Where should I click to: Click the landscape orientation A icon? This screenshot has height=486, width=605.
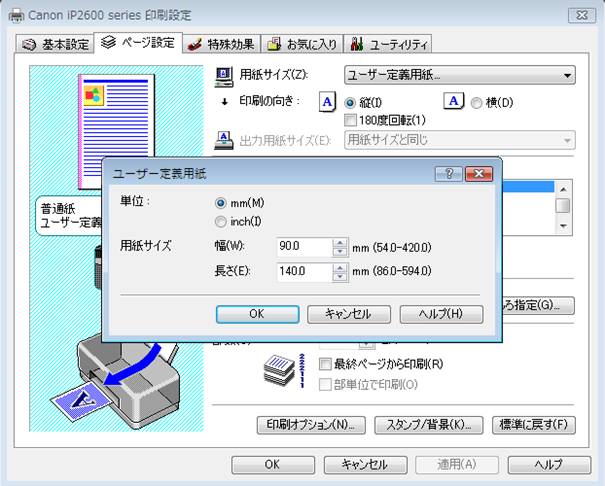[454, 101]
